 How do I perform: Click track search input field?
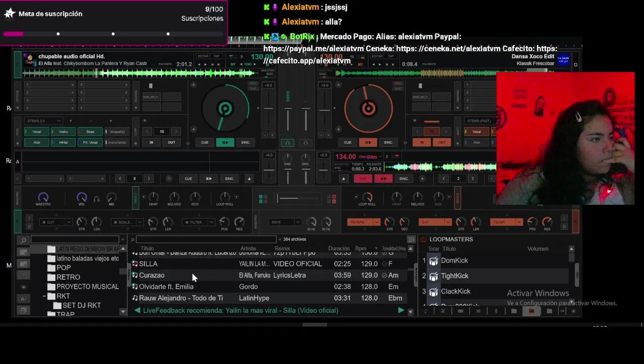pyautogui.click(x=206, y=239)
